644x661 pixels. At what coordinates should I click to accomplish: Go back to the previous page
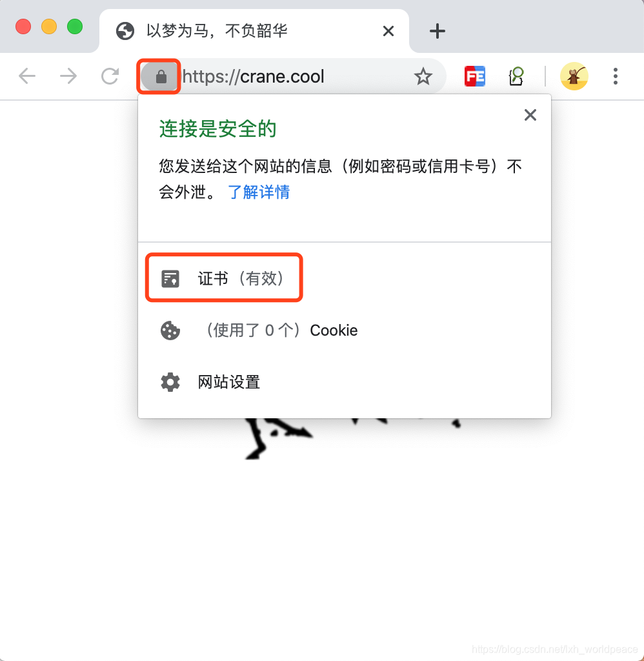tap(27, 76)
